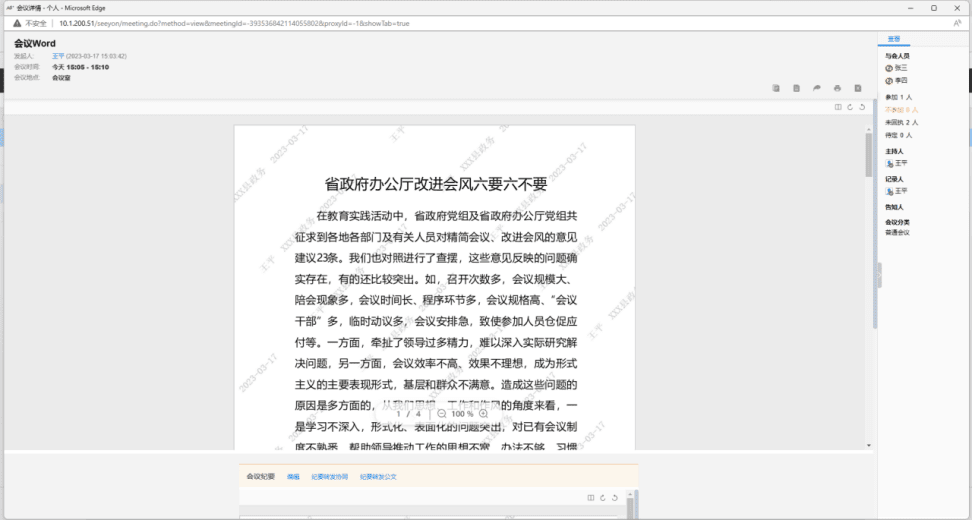Click the document scrollbar up arrow
This screenshot has height=521, width=973.
click(x=869, y=129)
